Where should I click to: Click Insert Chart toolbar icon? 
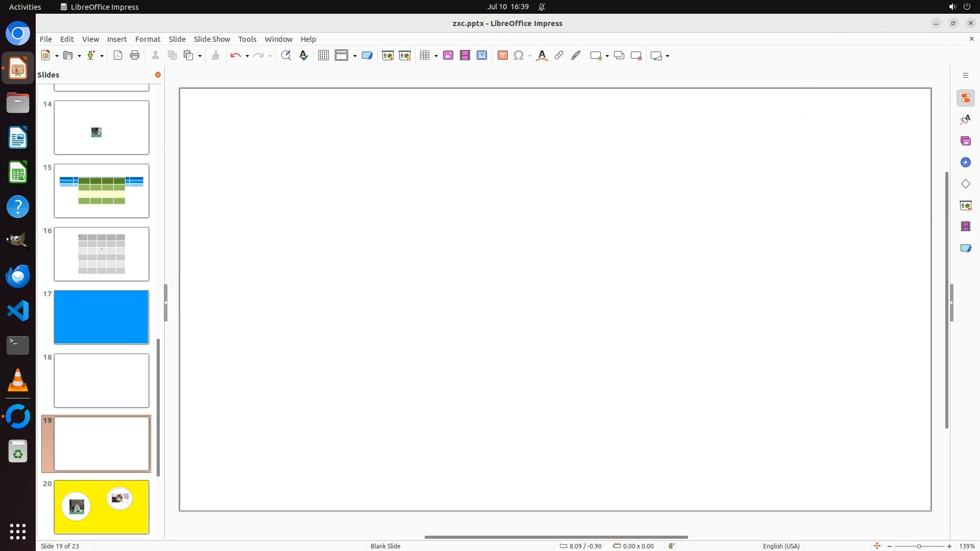pyautogui.click(x=482, y=56)
